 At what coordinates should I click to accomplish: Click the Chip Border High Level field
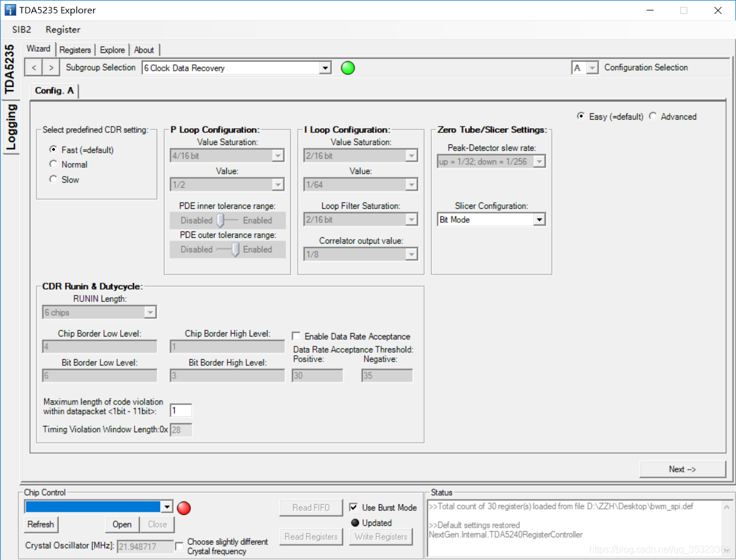227,346
